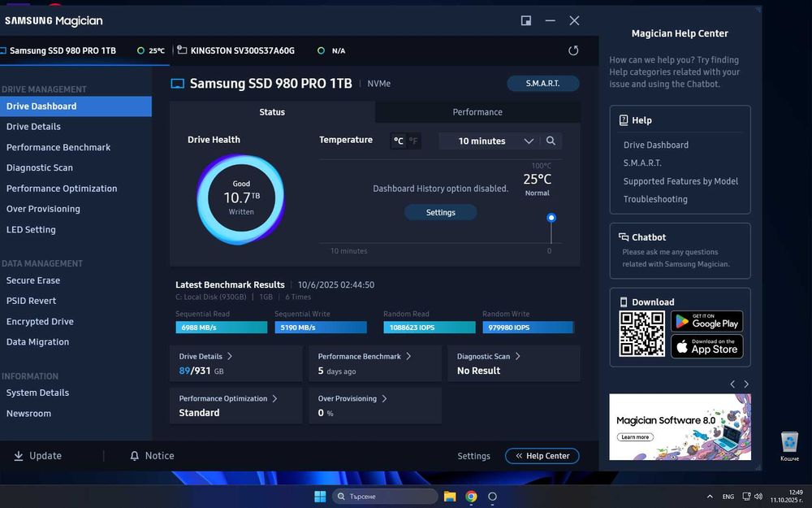Open Recycle Bin on desktop

click(x=790, y=445)
